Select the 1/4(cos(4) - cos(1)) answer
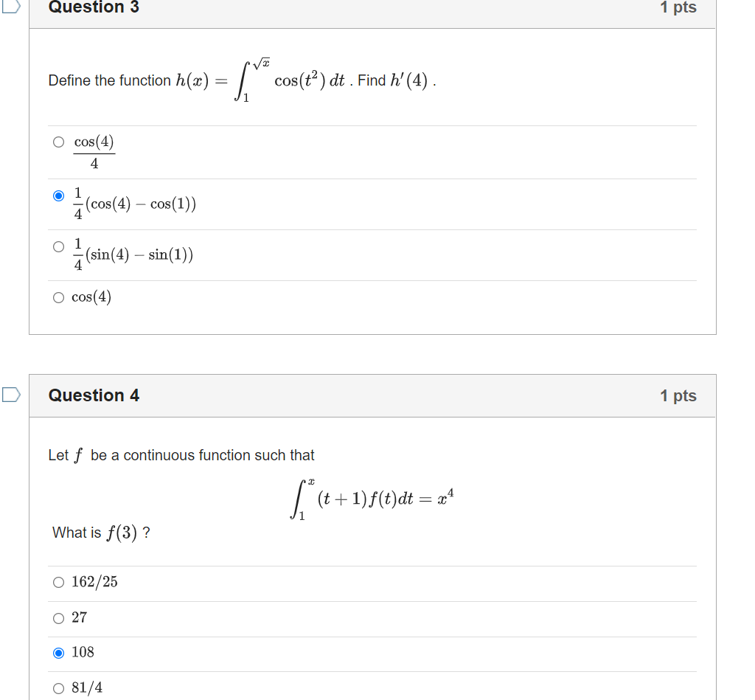This screenshot has height=700, width=755. 58,195
